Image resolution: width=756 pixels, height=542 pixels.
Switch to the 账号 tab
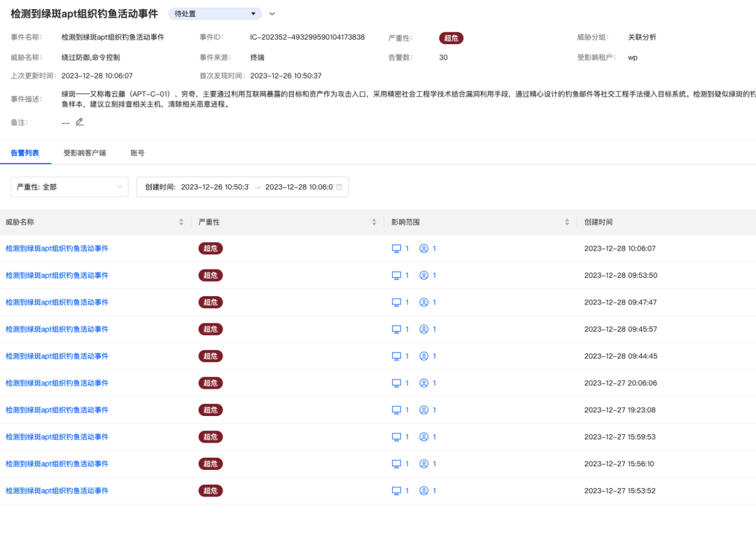(137, 153)
